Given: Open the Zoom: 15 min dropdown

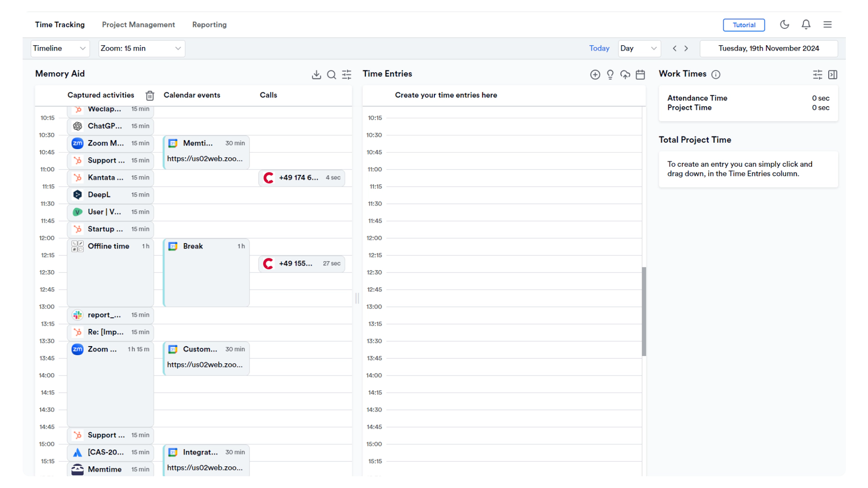Looking at the screenshot, I should click(x=141, y=48).
